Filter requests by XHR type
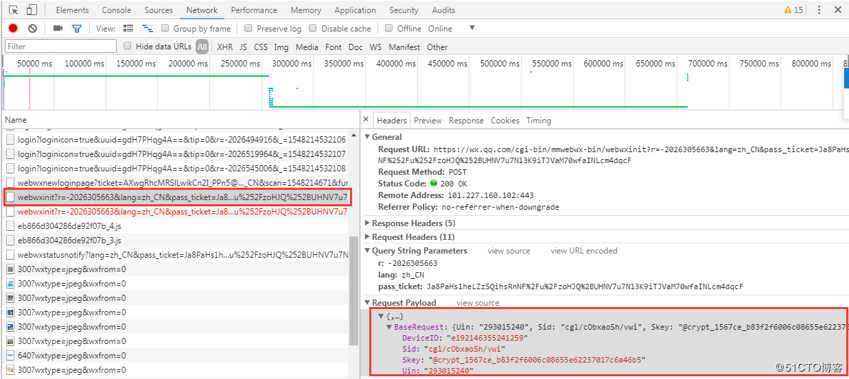The image size is (849, 379). coord(225,47)
